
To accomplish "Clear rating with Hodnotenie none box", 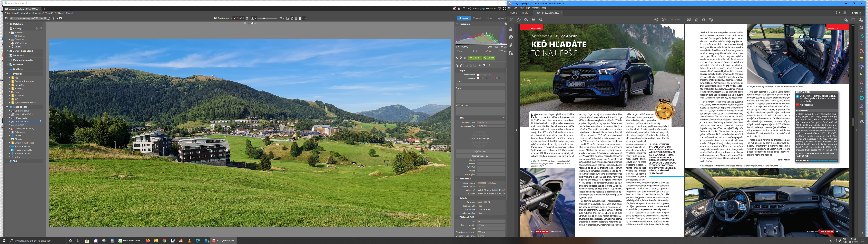I will pos(478,75).
